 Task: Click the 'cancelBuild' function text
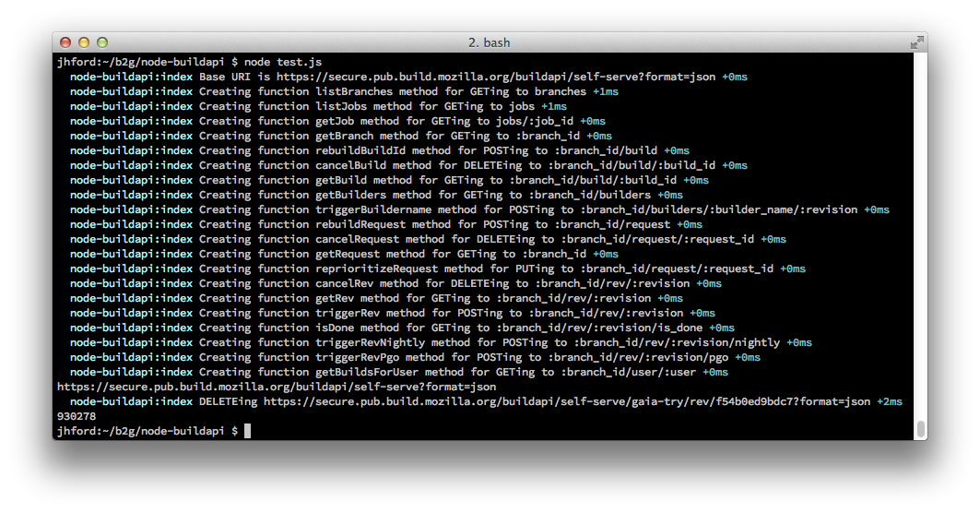point(350,165)
